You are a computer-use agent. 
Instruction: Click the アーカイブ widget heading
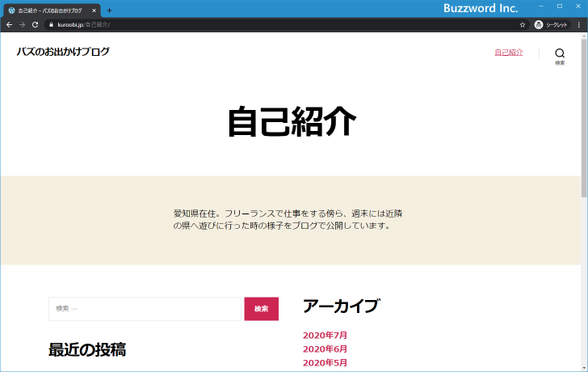point(341,306)
